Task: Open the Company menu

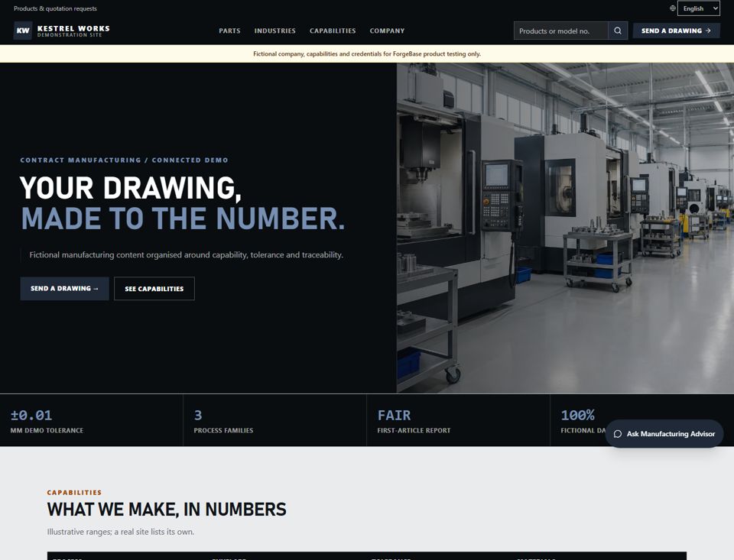Action: (387, 31)
